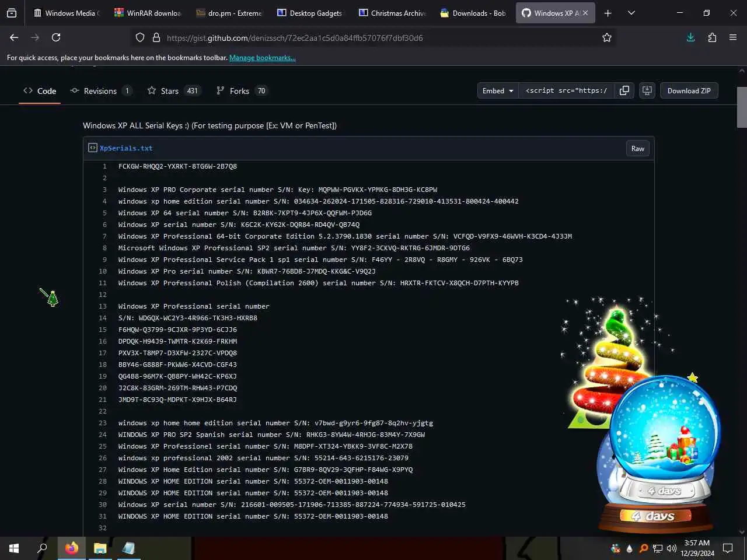Screen dimensions: 747x560
Task: Click the save to desktop icon
Action: pyautogui.click(x=647, y=90)
